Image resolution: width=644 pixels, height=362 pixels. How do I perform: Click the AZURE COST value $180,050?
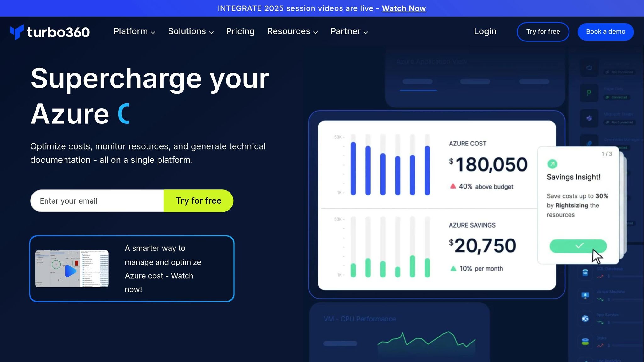point(488,164)
